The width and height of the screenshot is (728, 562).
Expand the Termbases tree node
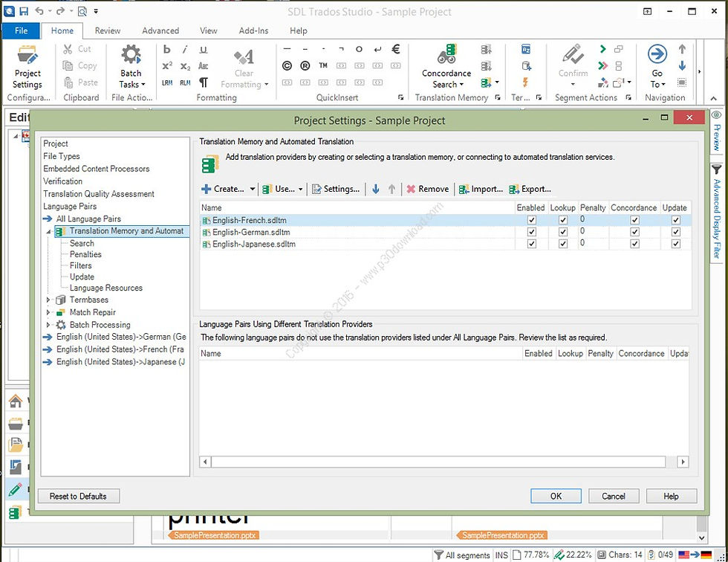(48, 300)
